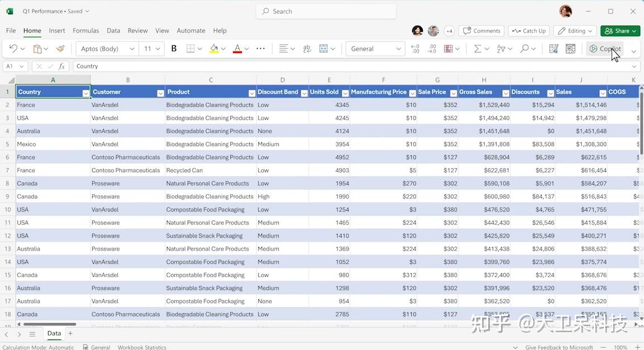Open the all sheets list icon
644x350 pixels.
click(x=32, y=334)
